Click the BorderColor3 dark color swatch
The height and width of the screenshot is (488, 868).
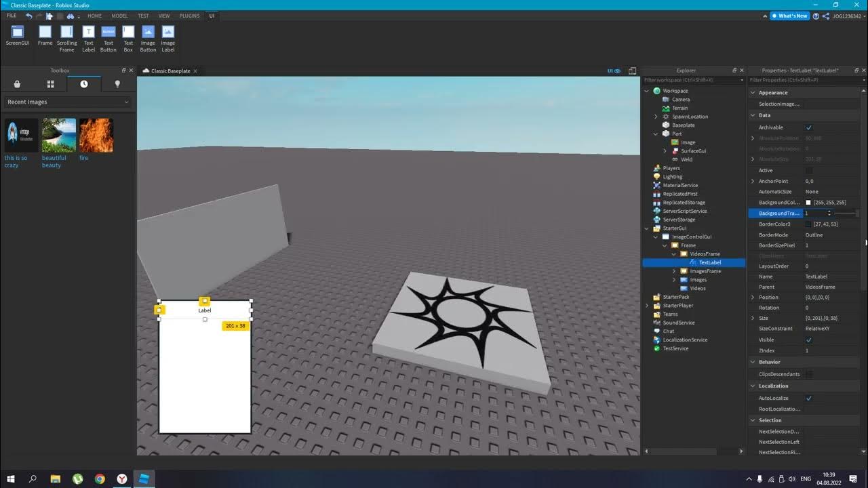pos(808,224)
